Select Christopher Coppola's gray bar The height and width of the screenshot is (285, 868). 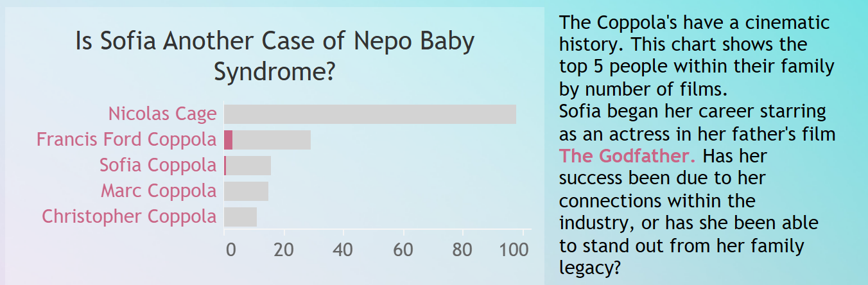(x=240, y=217)
